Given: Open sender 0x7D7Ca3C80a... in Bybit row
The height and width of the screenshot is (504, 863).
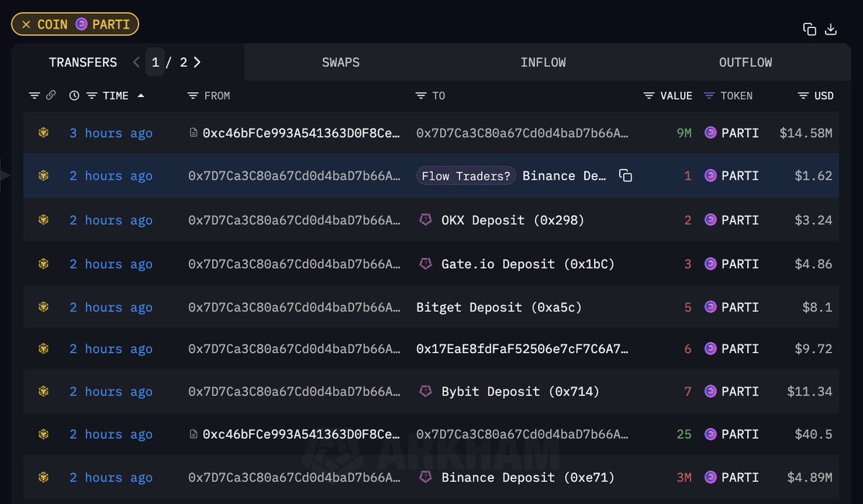Looking at the screenshot, I should click(x=295, y=392).
